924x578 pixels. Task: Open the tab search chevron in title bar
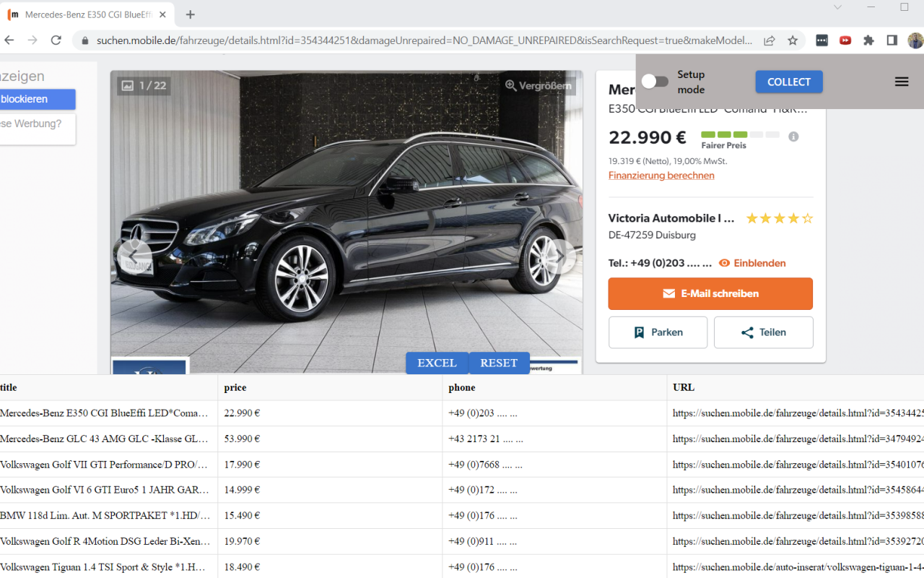coord(837,7)
